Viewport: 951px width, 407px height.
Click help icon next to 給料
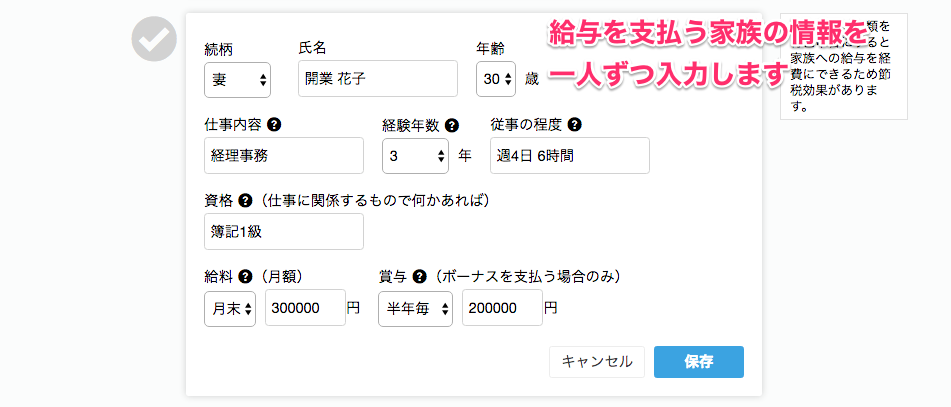[245, 275]
